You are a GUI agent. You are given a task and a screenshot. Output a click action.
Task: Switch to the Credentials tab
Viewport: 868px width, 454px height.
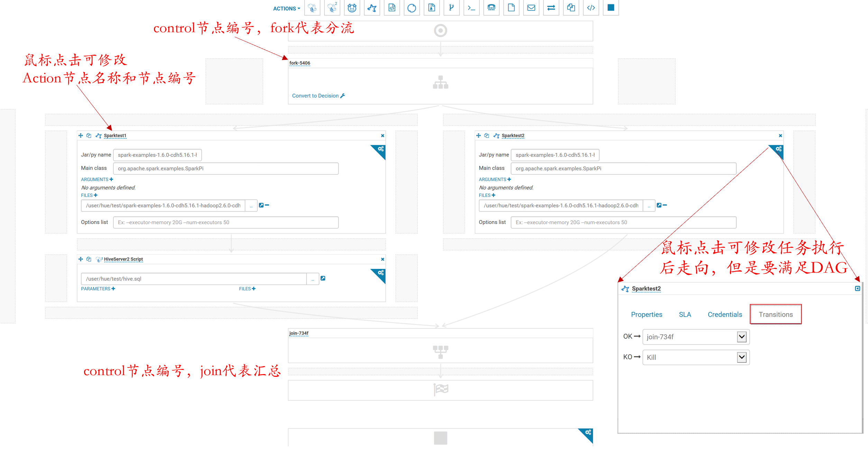pos(724,315)
